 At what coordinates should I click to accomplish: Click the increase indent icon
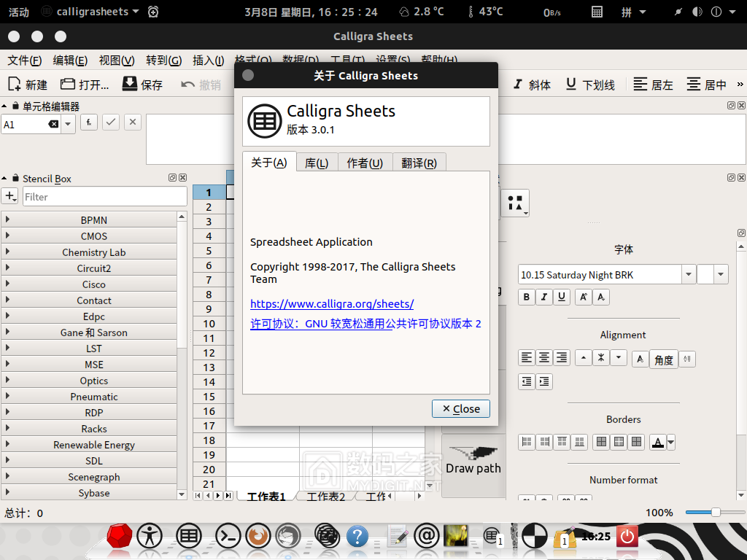click(544, 381)
